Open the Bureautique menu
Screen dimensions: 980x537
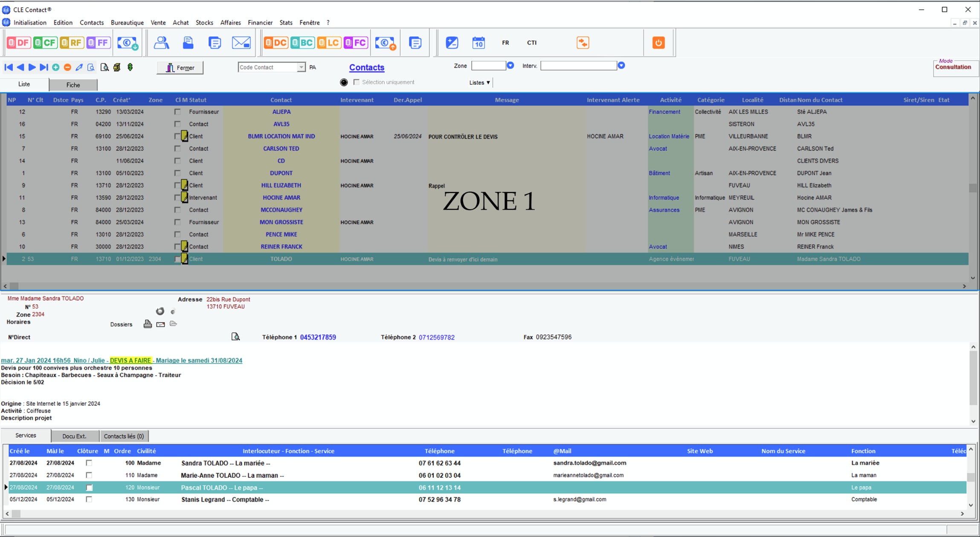point(127,23)
